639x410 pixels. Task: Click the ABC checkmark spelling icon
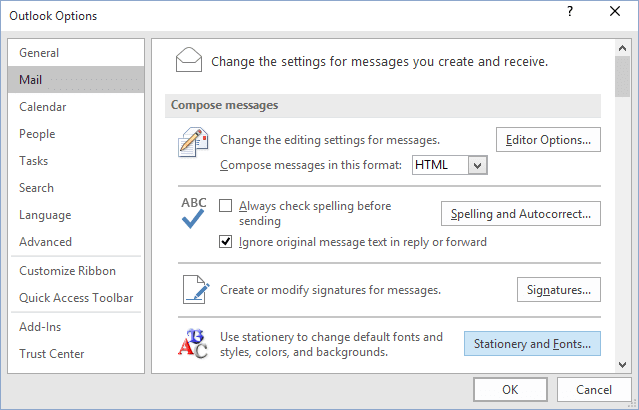coord(194,213)
